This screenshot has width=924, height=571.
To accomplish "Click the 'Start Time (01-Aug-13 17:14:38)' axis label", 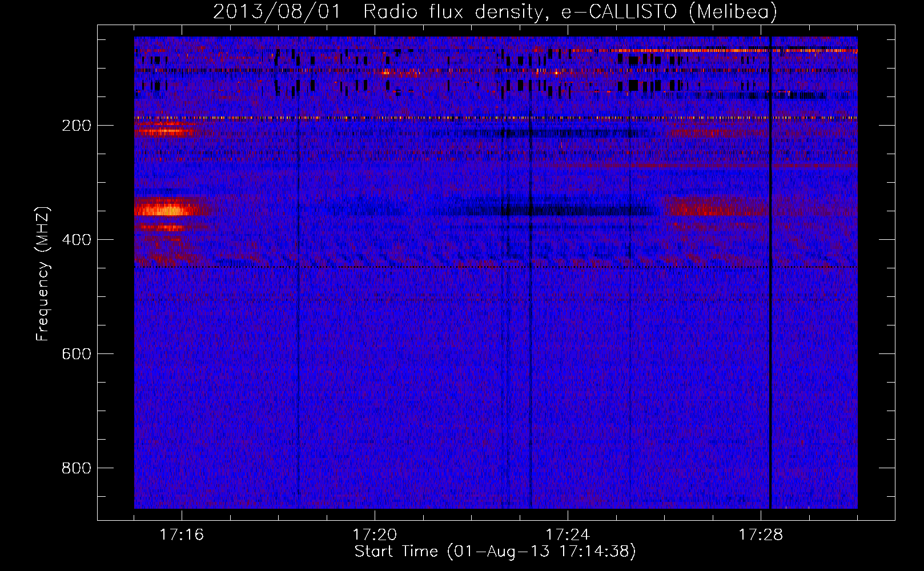I will (x=495, y=552).
